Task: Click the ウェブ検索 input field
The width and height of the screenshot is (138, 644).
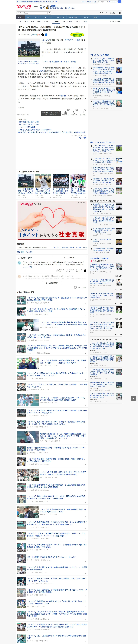Action: (102, 2)
